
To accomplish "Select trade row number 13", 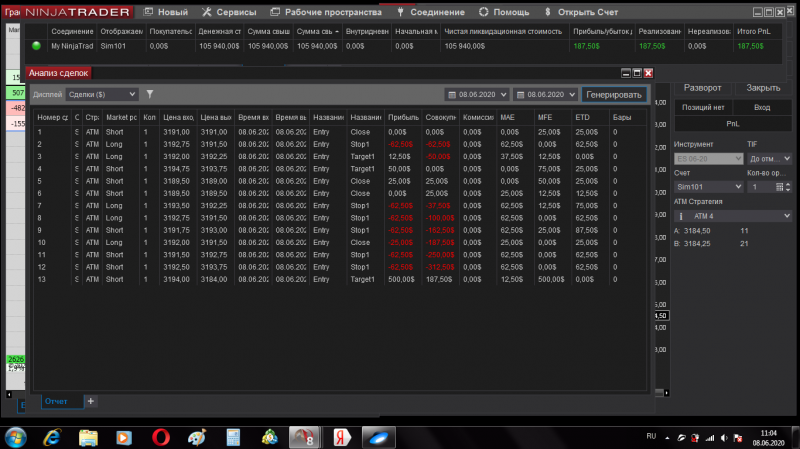I will [x=340, y=279].
